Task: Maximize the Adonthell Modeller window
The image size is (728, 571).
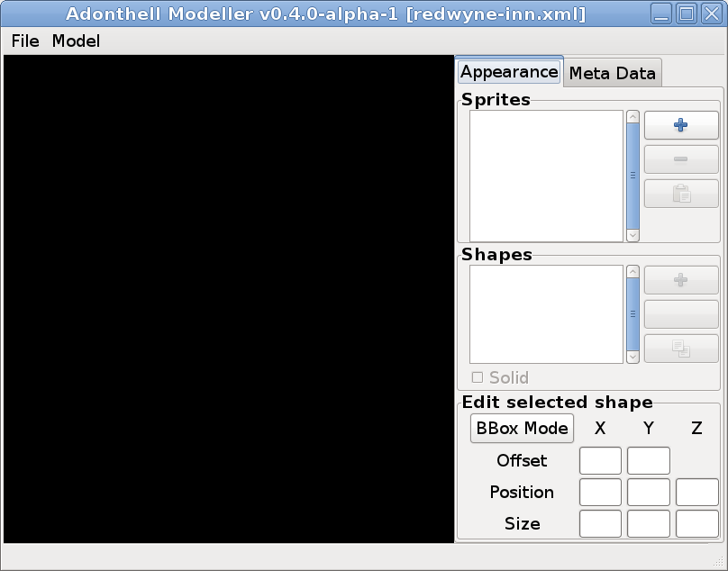Action: coord(687,14)
